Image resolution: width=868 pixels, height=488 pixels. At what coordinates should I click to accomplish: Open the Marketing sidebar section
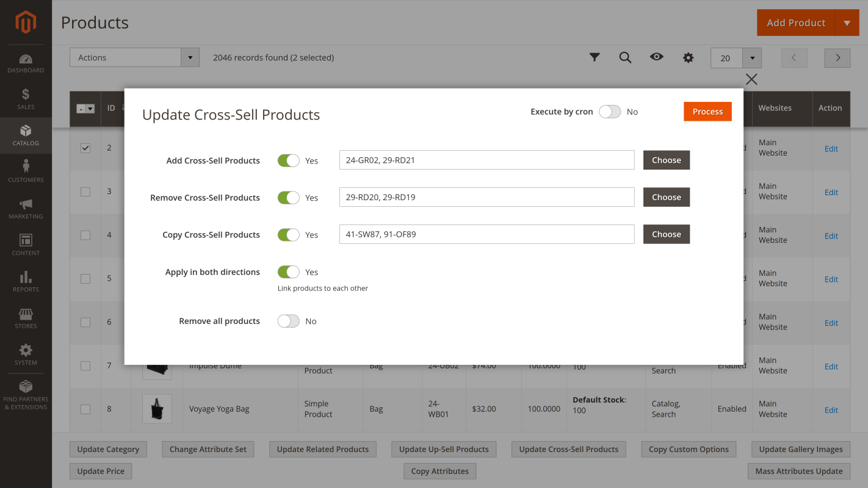[26, 208]
